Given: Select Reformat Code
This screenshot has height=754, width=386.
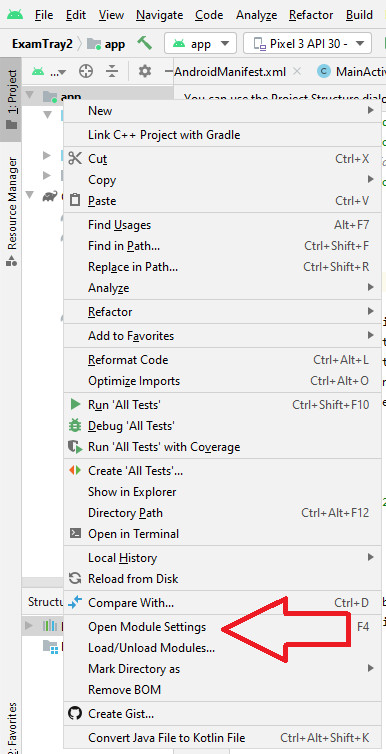Looking at the screenshot, I should (223, 360).
